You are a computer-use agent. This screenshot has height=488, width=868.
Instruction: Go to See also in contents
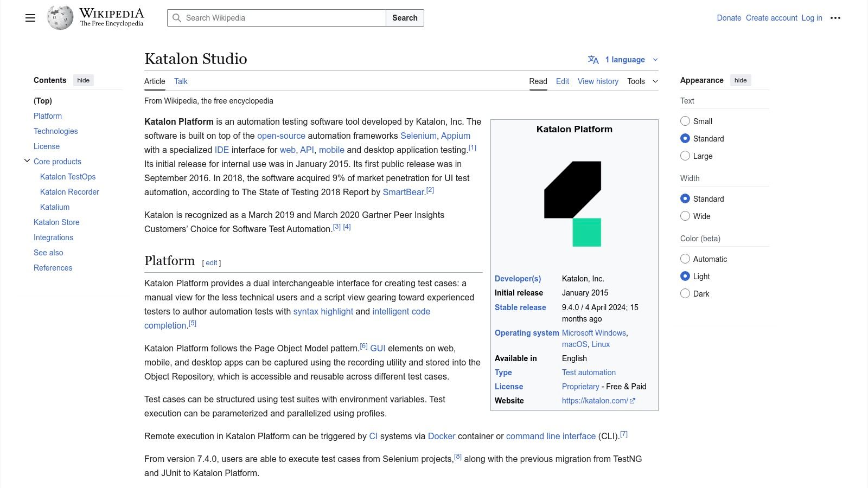tap(48, 253)
